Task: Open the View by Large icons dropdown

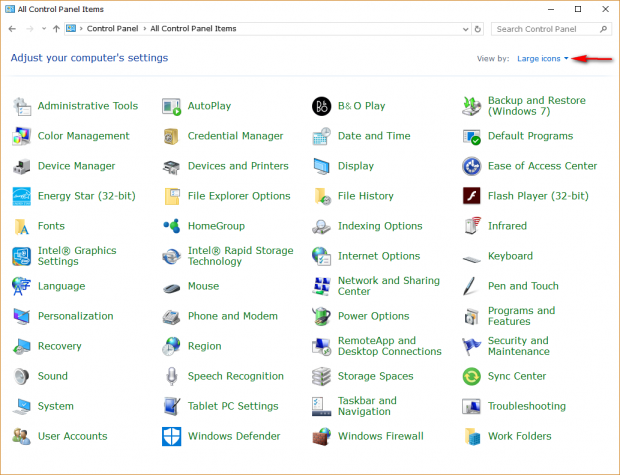Action: click(542, 59)
